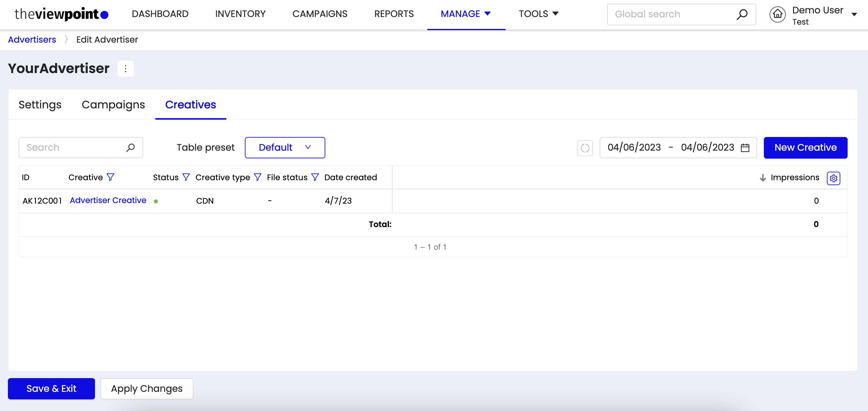Click the 4/7/23 date cell
The height and width of the screenshot is (411, 868).
click(x=338, y=201)
